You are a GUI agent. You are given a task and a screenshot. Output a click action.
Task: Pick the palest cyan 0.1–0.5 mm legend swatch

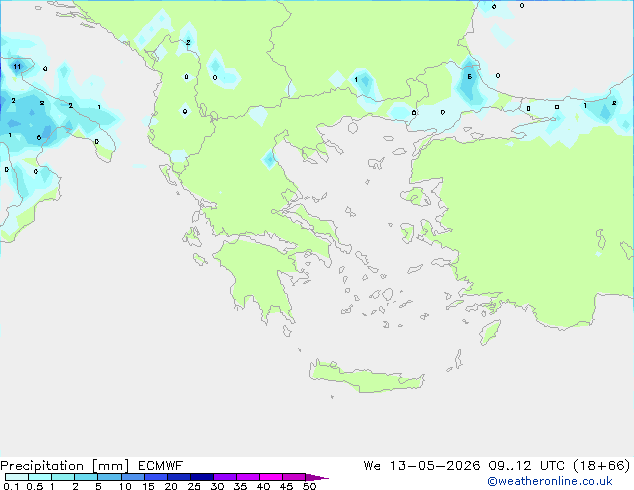tap(17, 477)
